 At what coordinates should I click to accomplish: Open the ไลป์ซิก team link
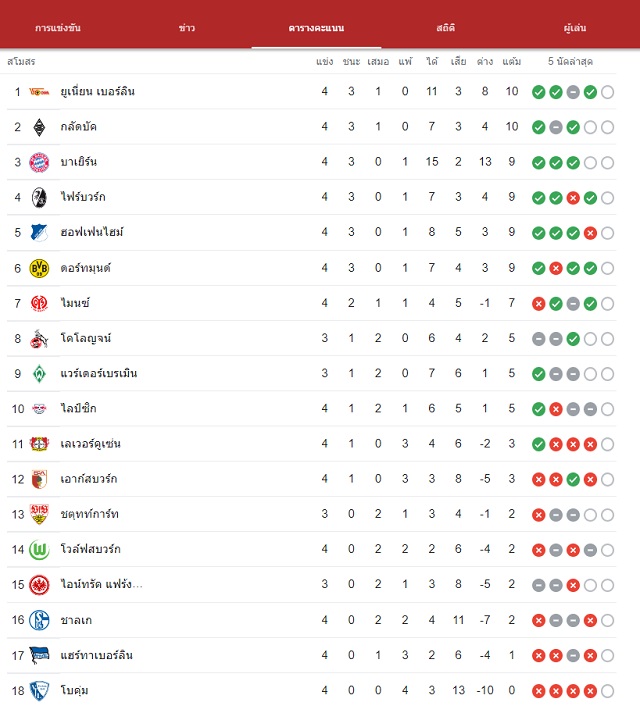[78, 408]
